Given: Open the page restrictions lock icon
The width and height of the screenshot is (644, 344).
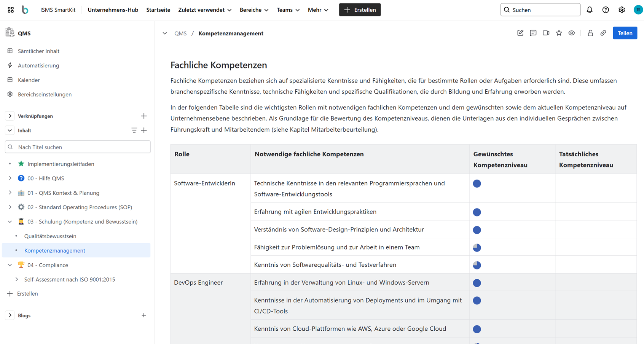Looking at the screenshot, I should click(x=590, y=33).
